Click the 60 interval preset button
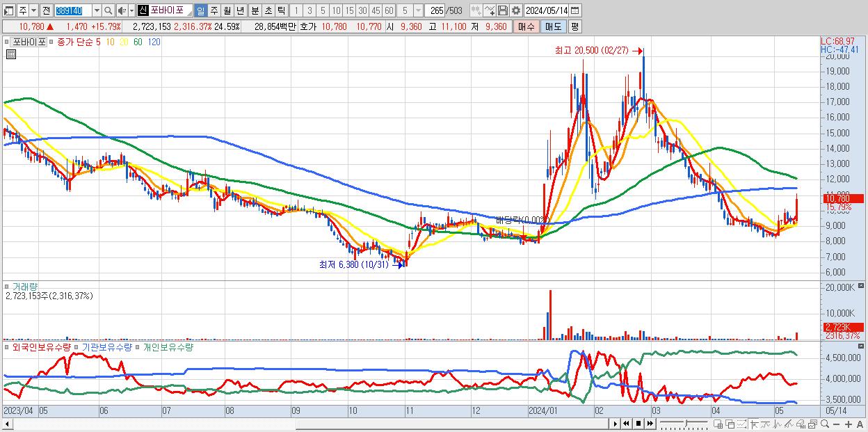 tap(389, 10)
